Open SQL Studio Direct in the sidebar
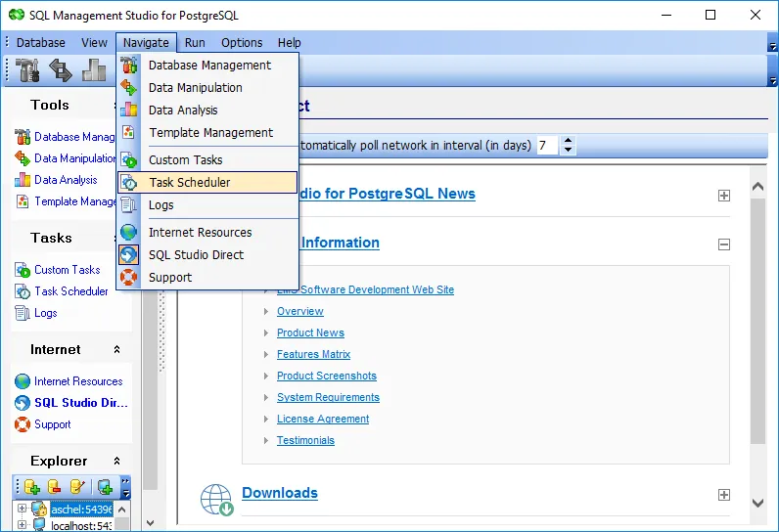The image size is (779, 532). coord(71,403)
